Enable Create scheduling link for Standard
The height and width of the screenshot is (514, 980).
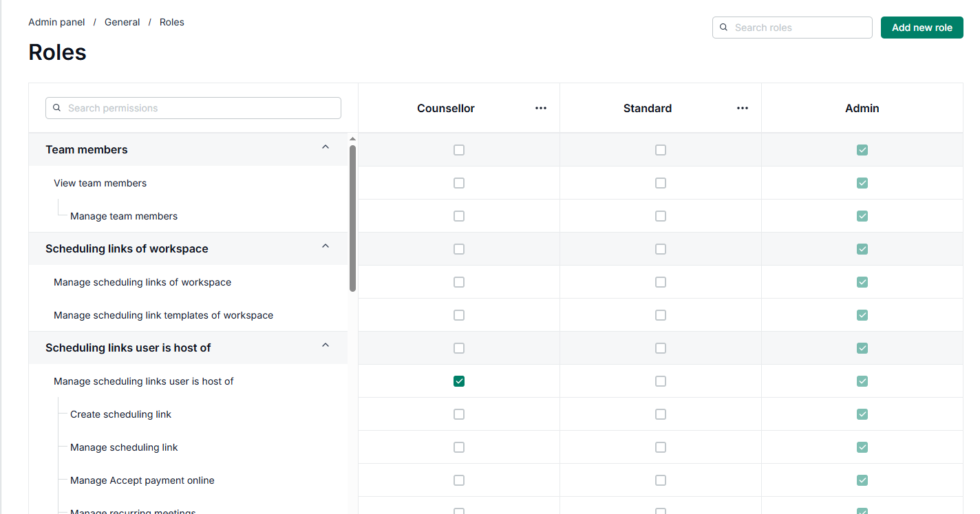[661, 414]
